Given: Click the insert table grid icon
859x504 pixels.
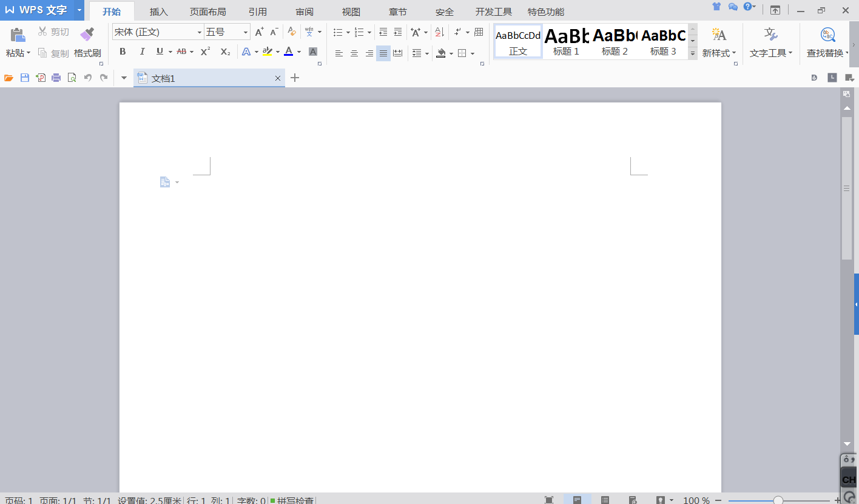Looking at the screenshot, I should [479, 32].
